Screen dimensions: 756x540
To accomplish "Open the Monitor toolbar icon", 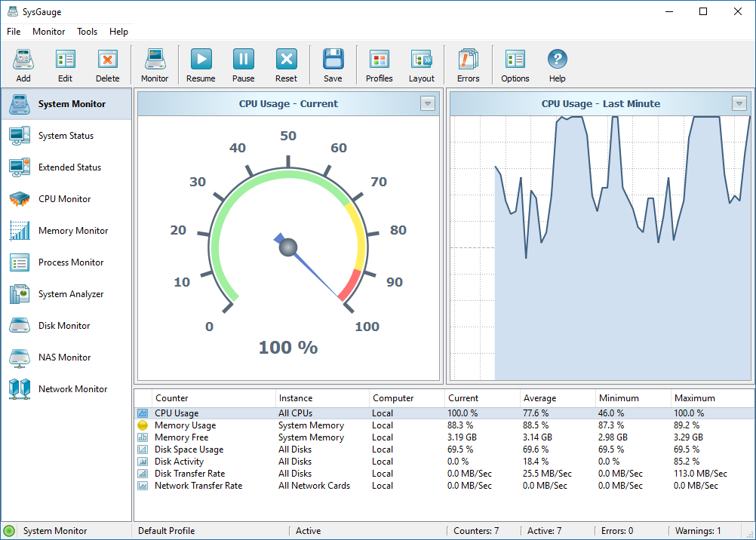I will pyautogui.click(x=155, y=60).
